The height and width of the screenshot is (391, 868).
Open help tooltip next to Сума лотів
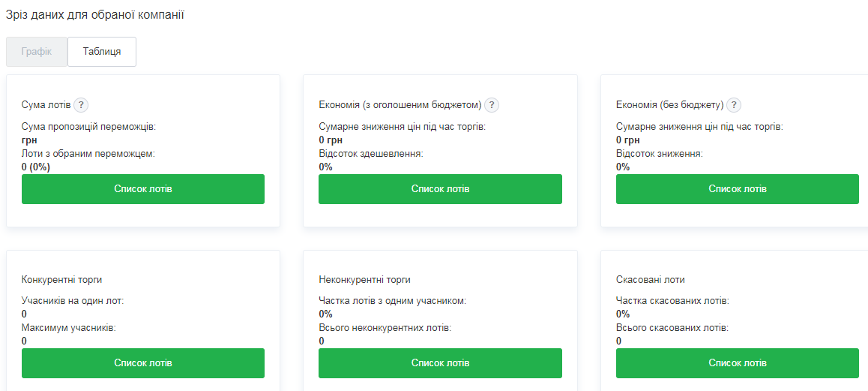(81, 105)
